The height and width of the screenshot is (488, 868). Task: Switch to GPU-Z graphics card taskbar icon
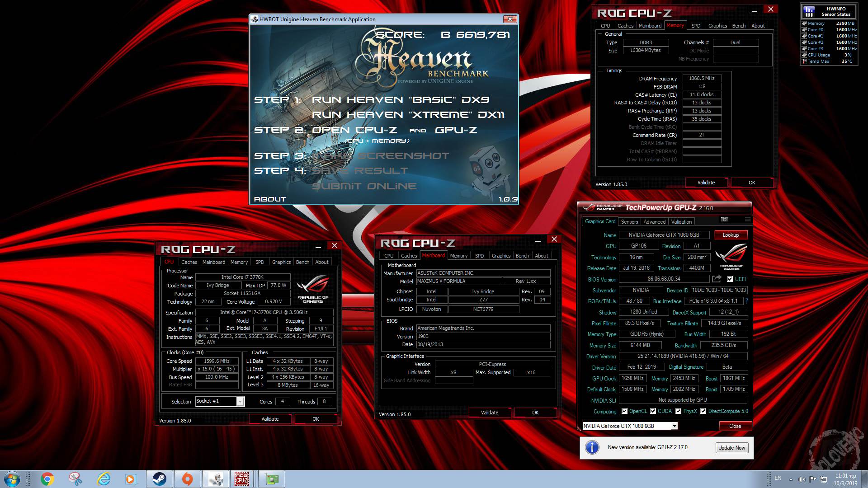click(272, 479)
